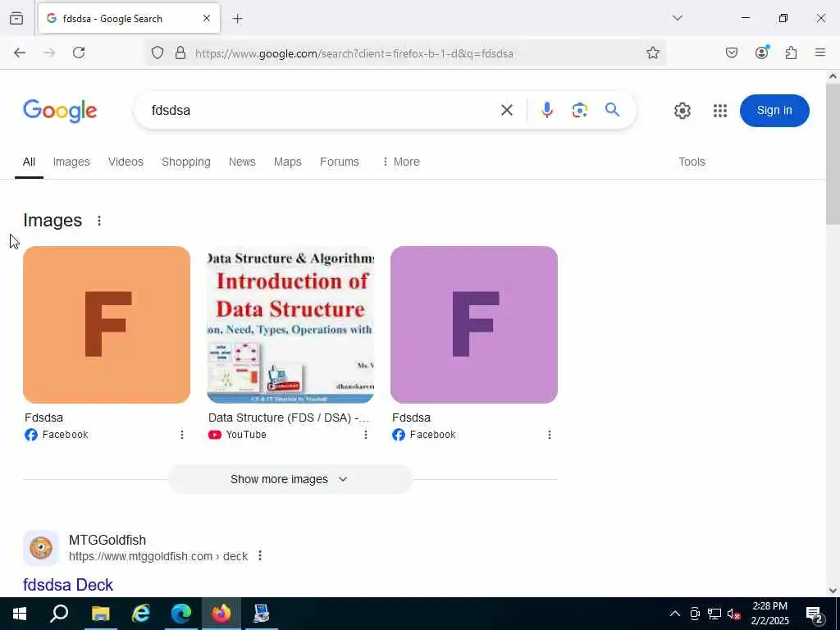
Task: Open search Tools options
Action: [692, 162]
